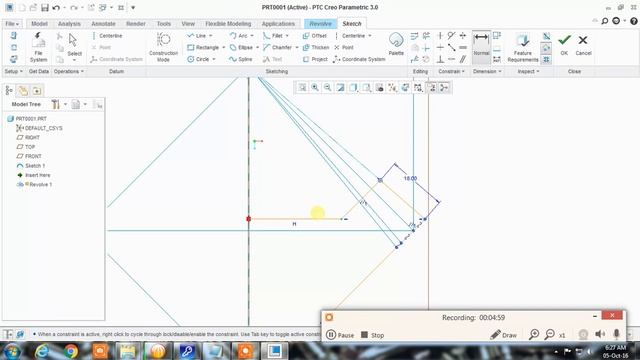Click the Offset tool
The height and width of the screenshot is (360, 640).
[x=315, y=36]
